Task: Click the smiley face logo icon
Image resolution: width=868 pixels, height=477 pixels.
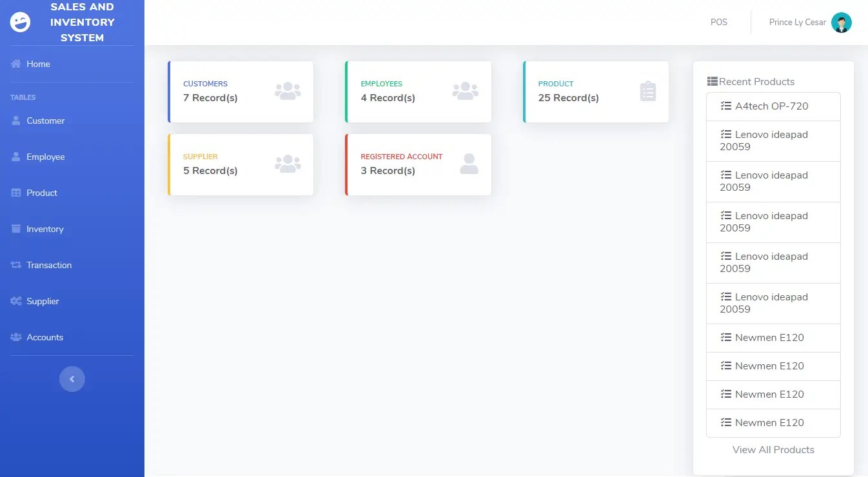Action: (x=21, y=23)
